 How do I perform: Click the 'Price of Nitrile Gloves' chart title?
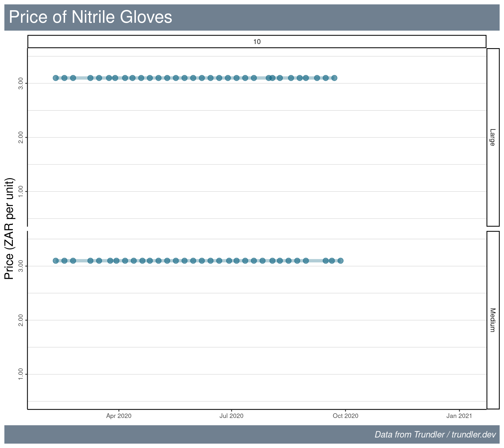90,17
